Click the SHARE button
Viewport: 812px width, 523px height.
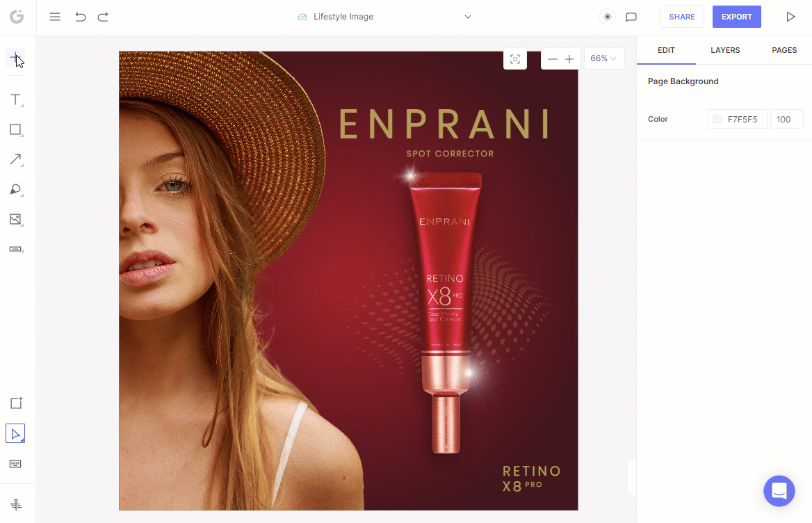coord(682,17)
